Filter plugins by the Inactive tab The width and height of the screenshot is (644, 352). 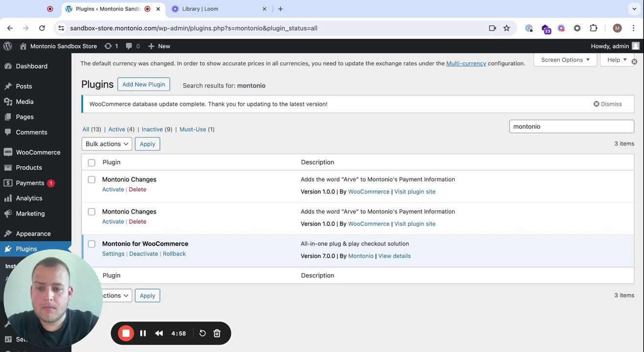(152, 130)
